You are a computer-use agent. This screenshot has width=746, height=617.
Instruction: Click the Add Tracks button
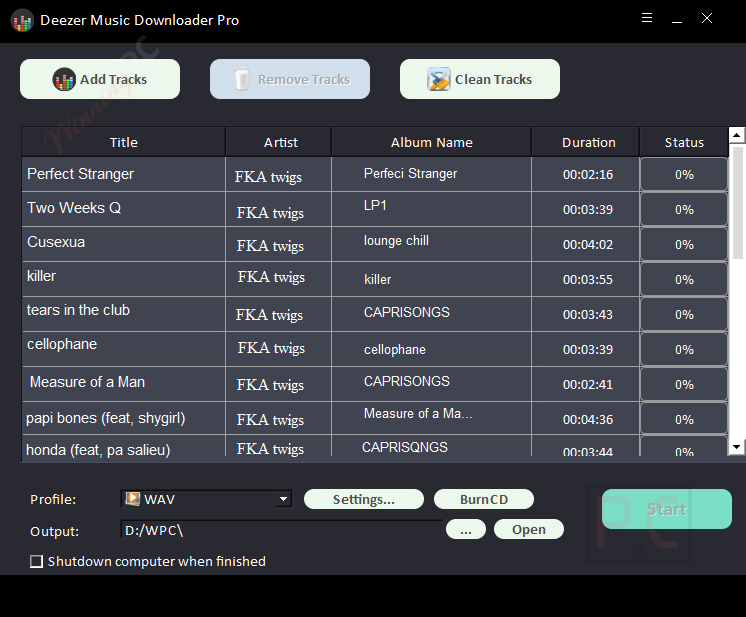tap(100, 79)
